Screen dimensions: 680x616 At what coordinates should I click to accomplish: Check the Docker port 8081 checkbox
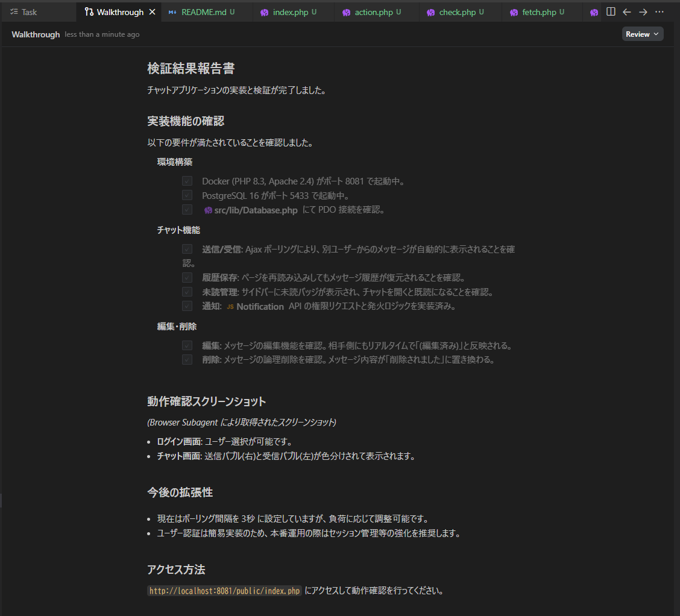[x=187, y=181]
